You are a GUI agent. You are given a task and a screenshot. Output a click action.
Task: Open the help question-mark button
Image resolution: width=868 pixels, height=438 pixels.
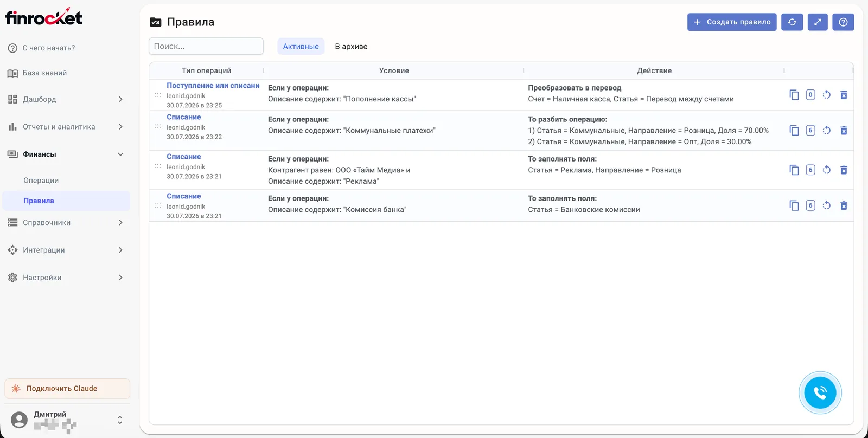tap(843, 22)
